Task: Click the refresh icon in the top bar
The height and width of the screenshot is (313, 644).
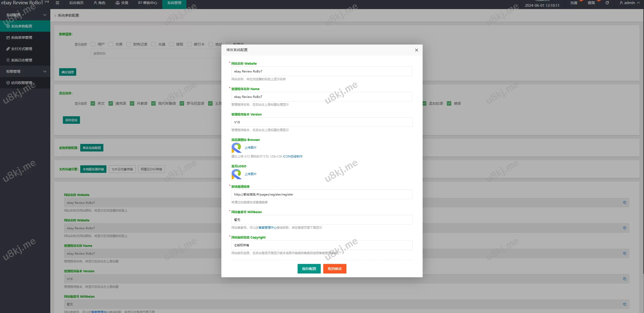Action: [x=607, y=3]
